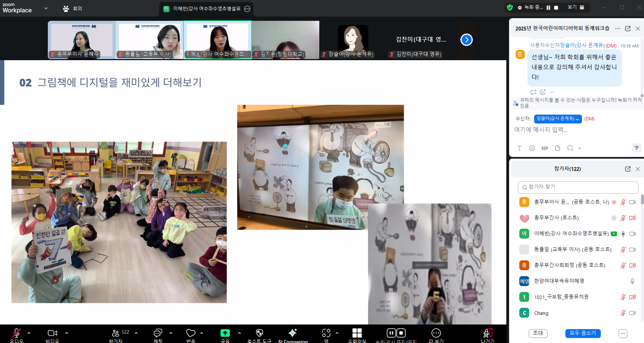Open the reactions heart icon

[191, 333]
